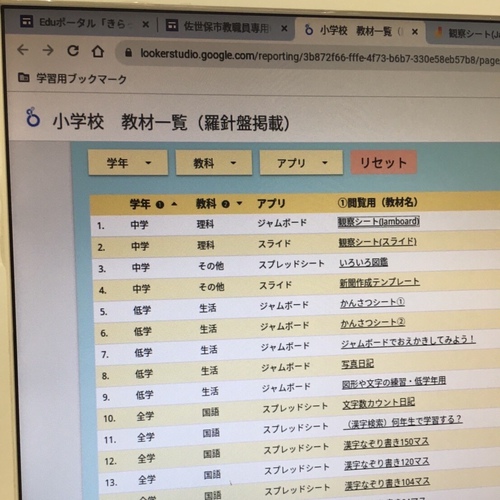Open the 新聞作成テンプレート link

point(380,282)
